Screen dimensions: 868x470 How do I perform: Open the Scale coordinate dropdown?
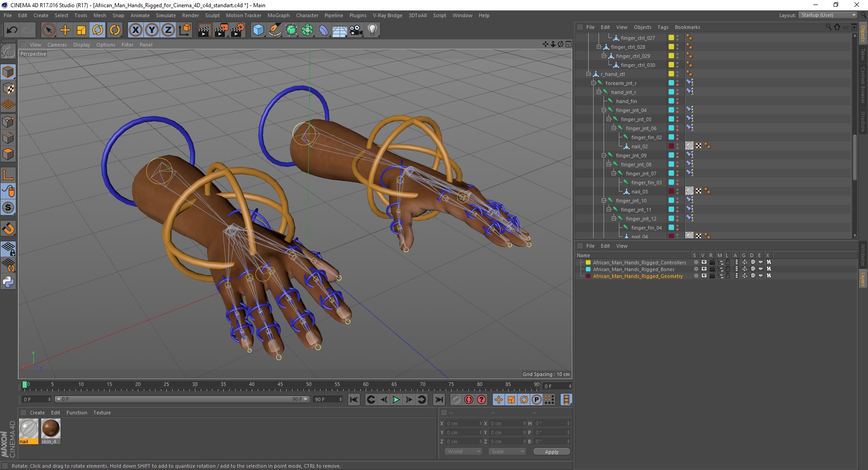click(507, 451)
